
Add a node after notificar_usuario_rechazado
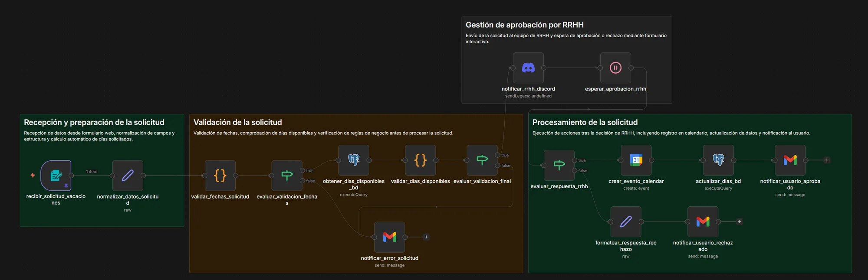coord(740,221)
